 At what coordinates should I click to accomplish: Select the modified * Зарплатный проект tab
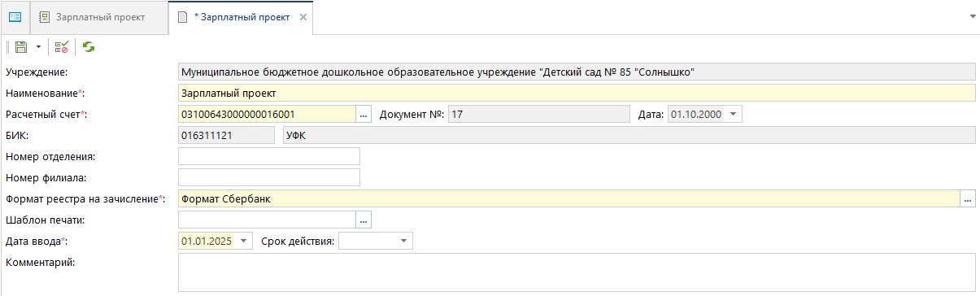click(242, 17)
